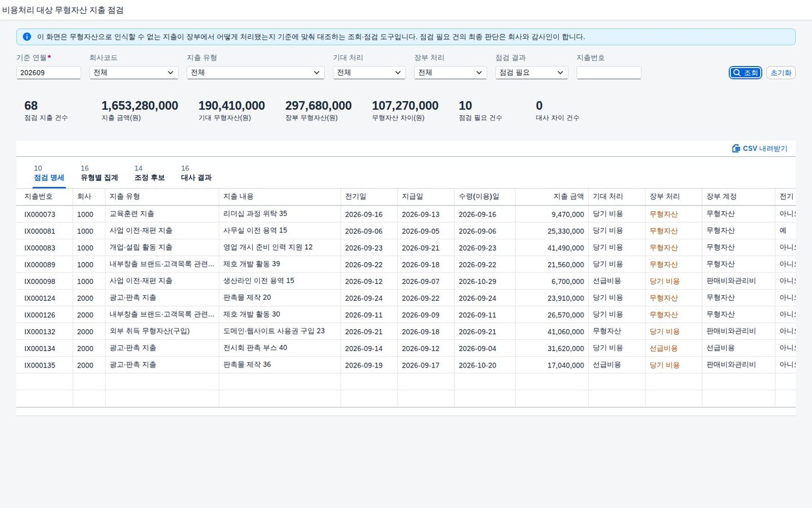Screen dimensions: 812x508
Task: Click the 초기화 reset button
Action: point(781,73)
